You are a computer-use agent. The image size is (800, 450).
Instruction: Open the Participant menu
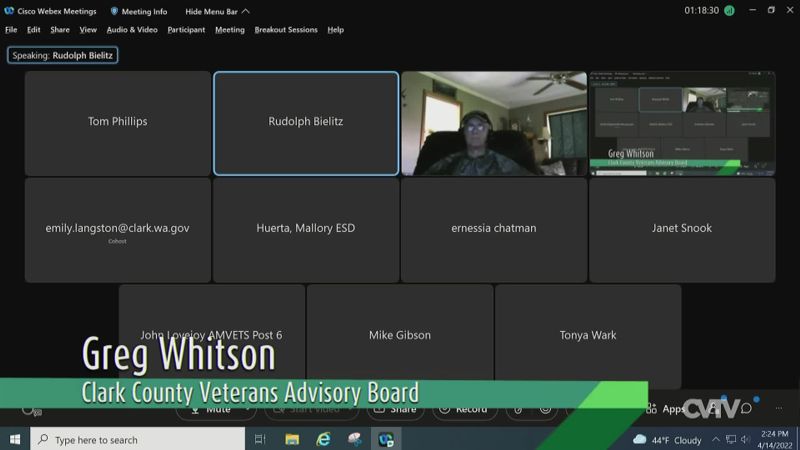[186, 30]
